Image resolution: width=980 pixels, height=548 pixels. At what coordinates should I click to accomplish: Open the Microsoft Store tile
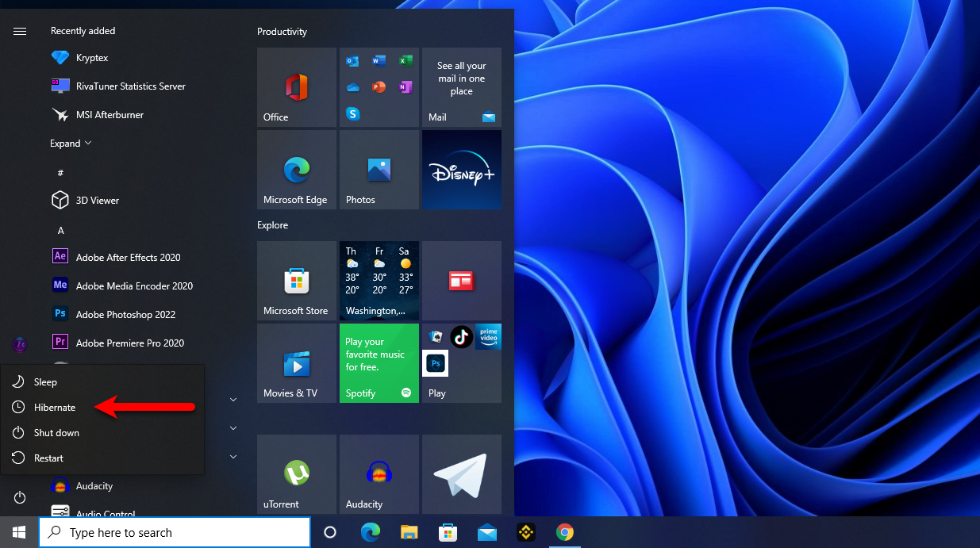[297, 281]
